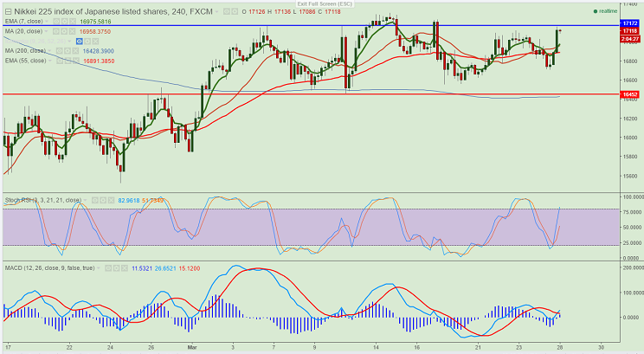Screen dimensions: 644x354
Task: Click the EMA (55, close) legend label
Action: point(25,61)
